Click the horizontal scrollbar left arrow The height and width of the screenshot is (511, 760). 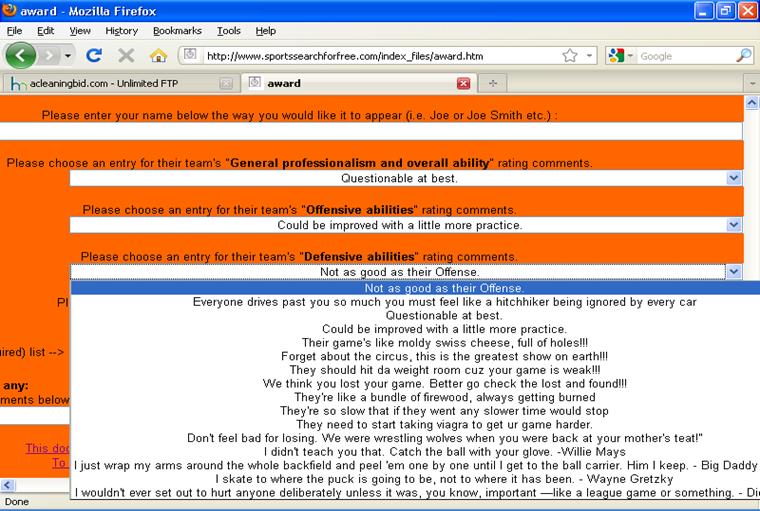pyautogui.click(x=7, y=485)
